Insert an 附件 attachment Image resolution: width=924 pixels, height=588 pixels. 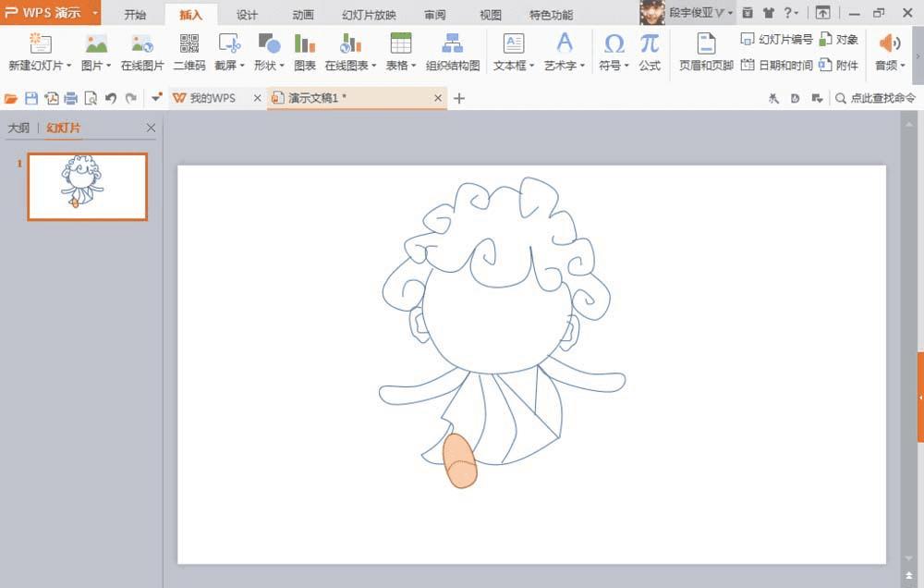[839, 65]
